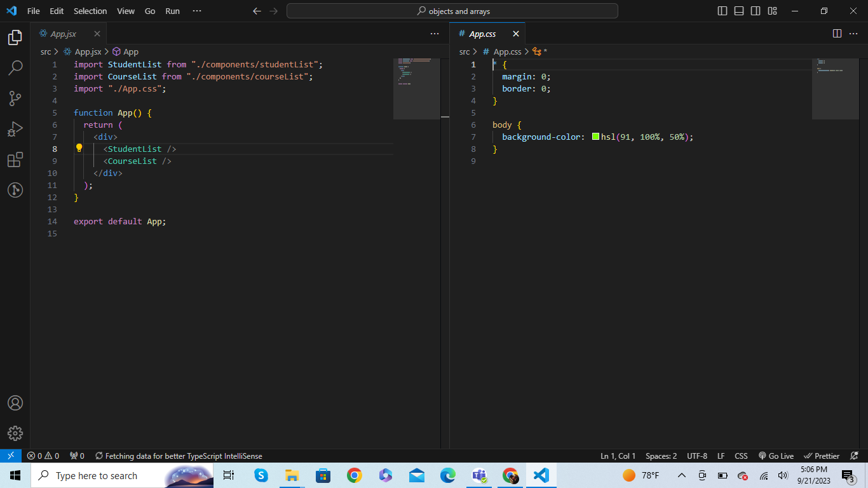Open the Accounts icon in activity bar
The image size is (868, 488).
[15, 402]
